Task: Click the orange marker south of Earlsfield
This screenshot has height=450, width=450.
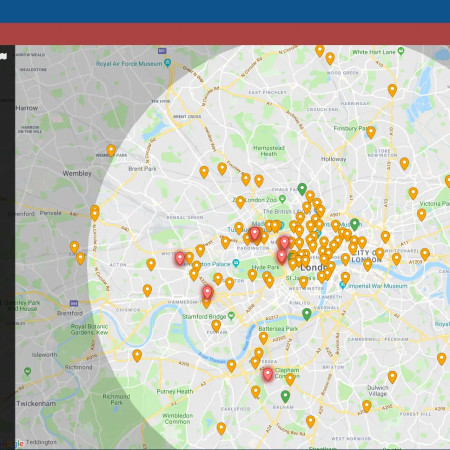Action: click(x=221, y=428)
